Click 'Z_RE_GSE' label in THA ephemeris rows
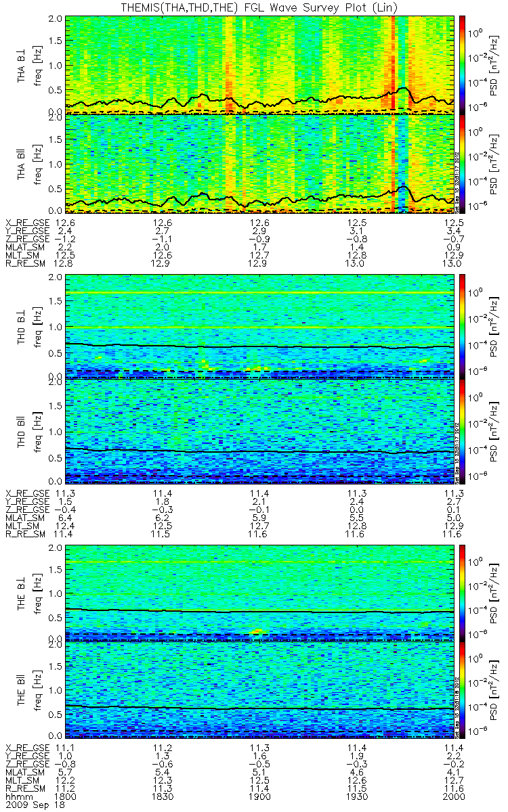The width and height of the screenshot is (508, 812). pyautogui.click(x=28, y=239)
